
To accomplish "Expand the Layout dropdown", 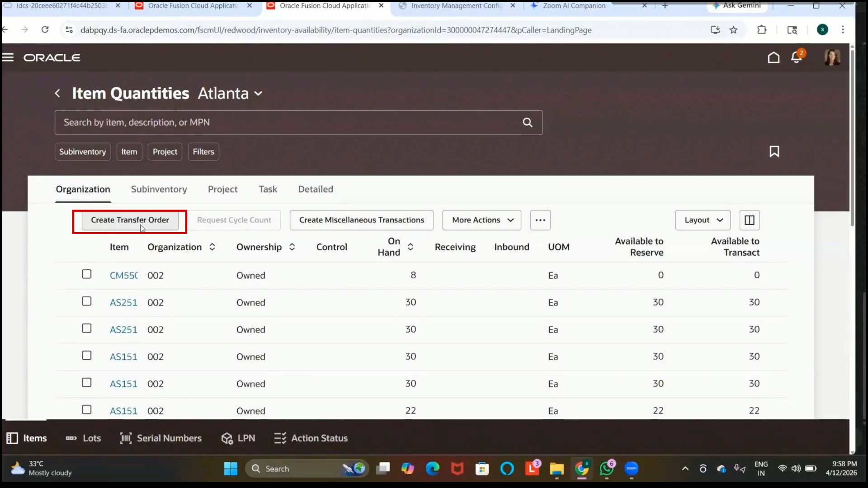I will click(703, 220).
